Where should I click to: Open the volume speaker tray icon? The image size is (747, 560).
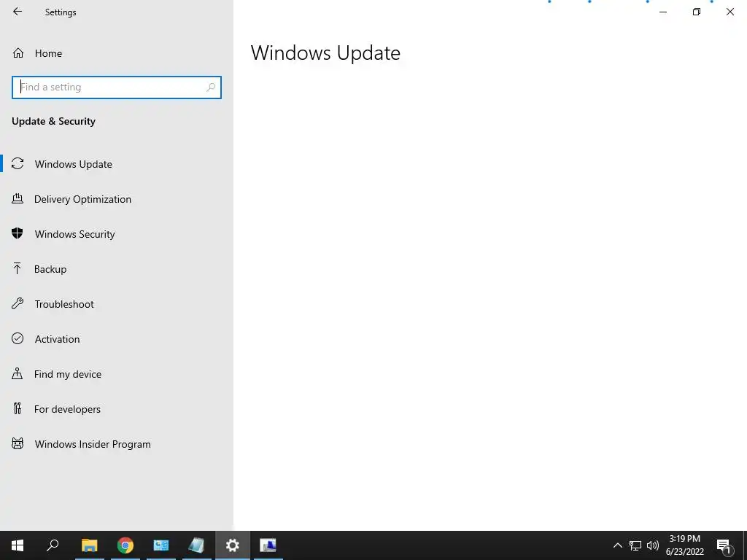click(x=653, y=545)
